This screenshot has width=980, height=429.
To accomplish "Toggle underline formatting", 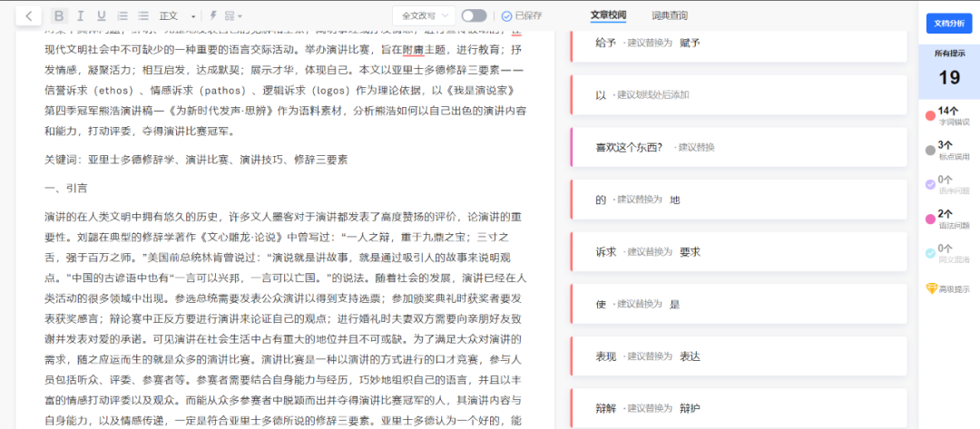I will coord(102,15).
